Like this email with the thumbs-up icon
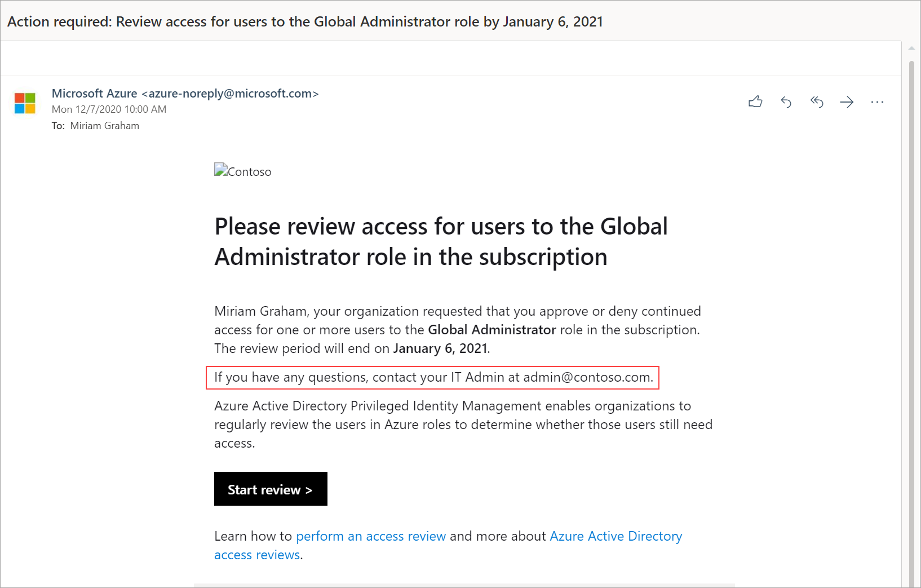This screenshot has height=588, width=921. coord(755,101)
